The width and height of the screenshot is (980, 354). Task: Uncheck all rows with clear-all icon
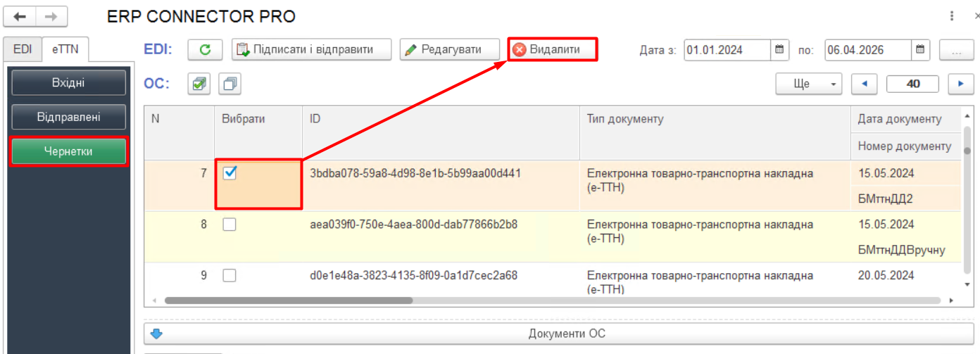(230, 84)
